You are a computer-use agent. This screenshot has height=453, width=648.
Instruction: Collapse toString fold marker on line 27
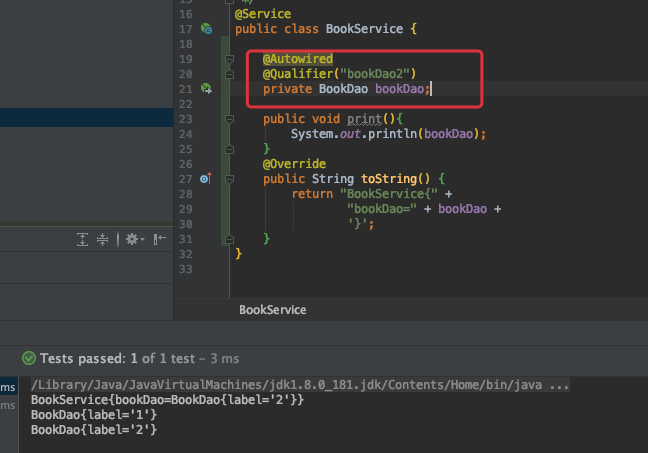229,179
